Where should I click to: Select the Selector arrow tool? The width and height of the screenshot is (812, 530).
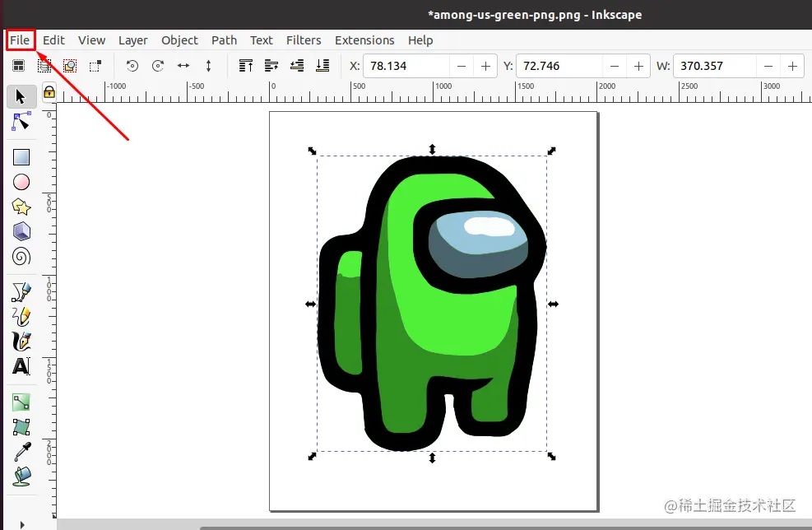coord(21,96)
